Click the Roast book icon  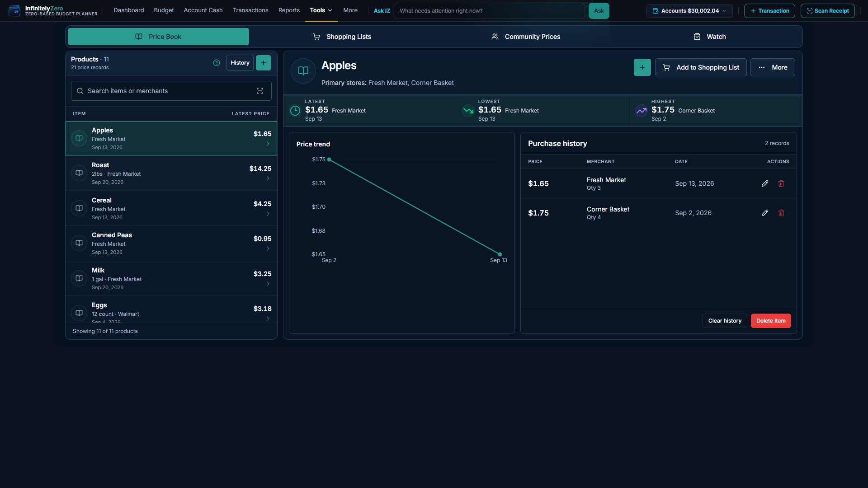click(79, 173)
